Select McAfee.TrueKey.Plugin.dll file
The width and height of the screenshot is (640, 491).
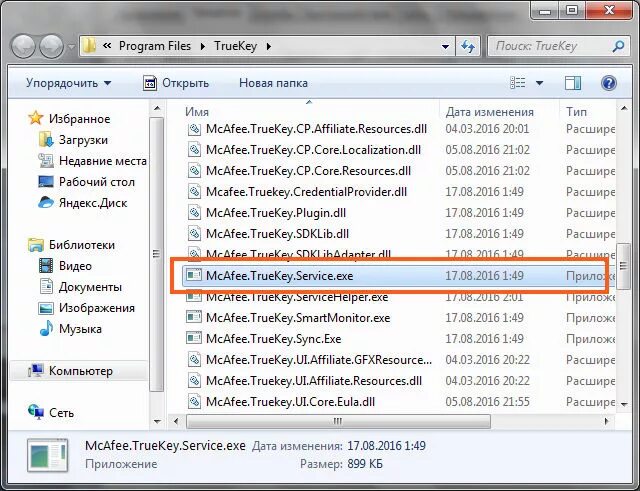(x=276, y=213)
